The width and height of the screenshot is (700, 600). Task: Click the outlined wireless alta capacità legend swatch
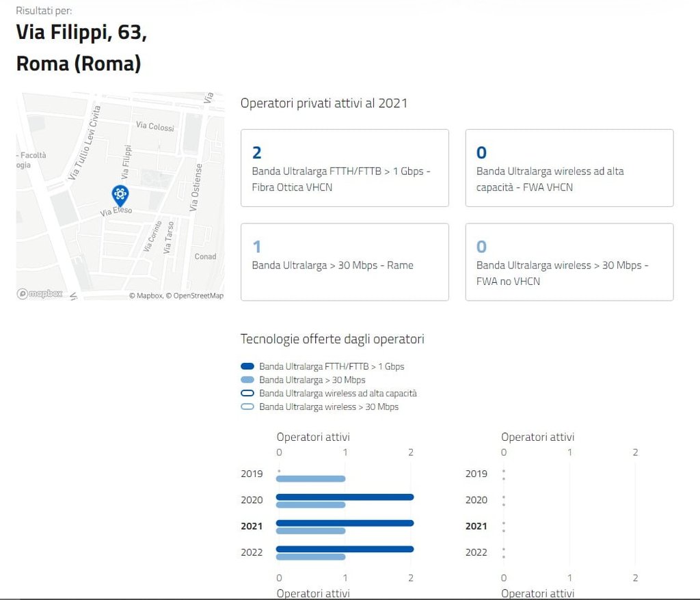pyautogui.click(x=247, y=394)
